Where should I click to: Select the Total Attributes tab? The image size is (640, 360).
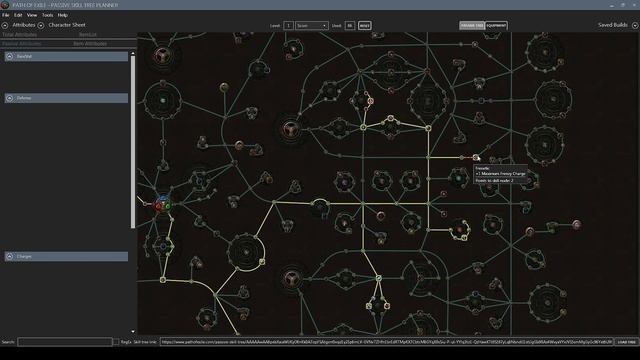pos(20,35)
